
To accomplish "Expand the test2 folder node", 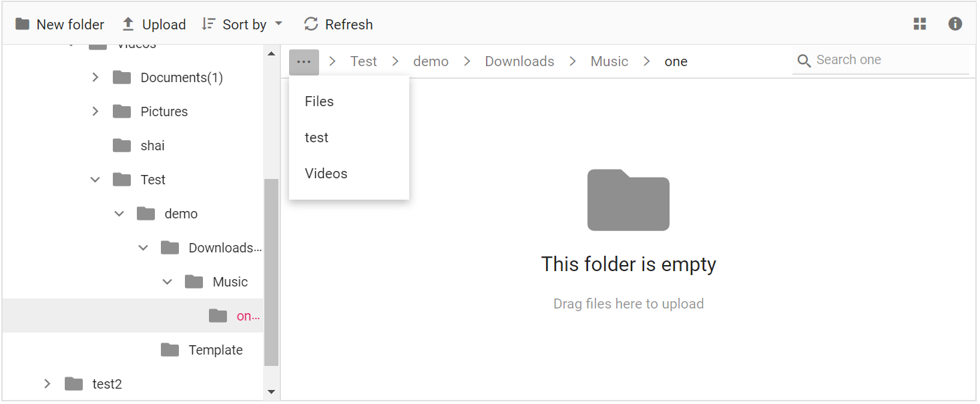I will click(47, 384).
